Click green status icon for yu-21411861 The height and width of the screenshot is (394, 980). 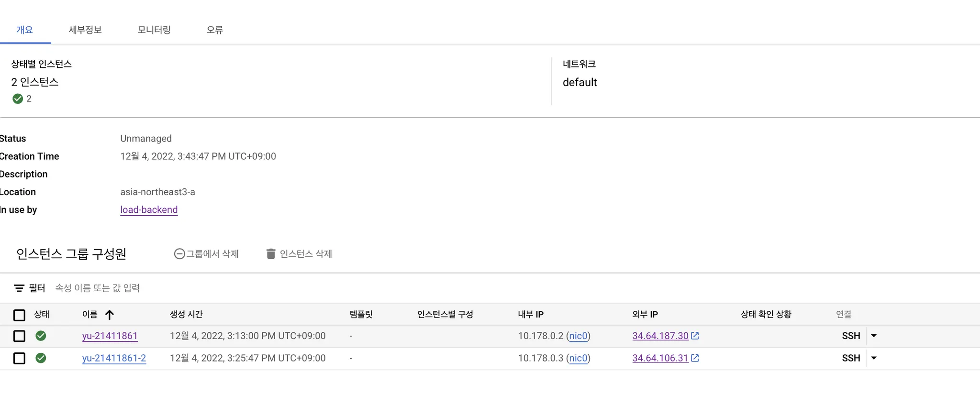(41, 336)
